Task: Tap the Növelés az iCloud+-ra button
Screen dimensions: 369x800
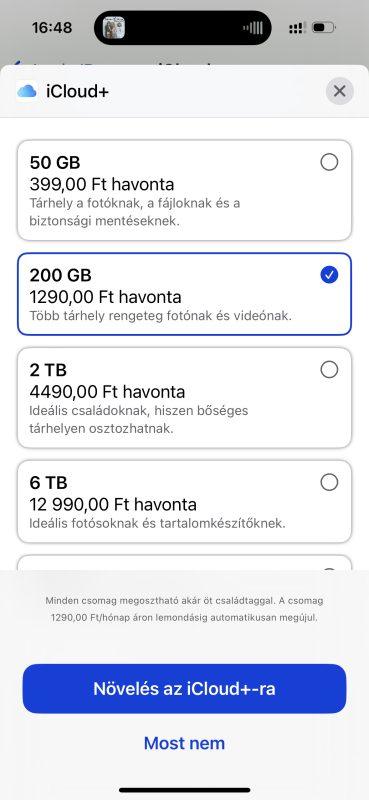Action: (x=184, y=689)
